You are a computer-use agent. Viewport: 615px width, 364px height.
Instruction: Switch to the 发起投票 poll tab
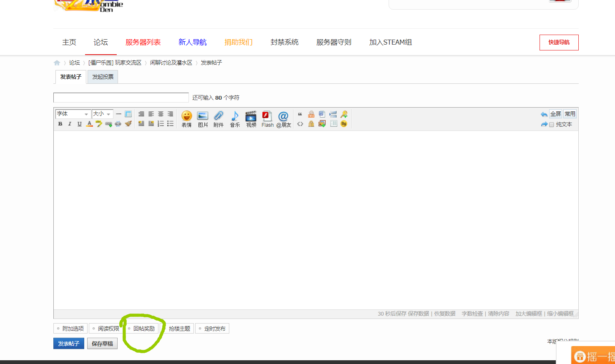coord(102,77)
